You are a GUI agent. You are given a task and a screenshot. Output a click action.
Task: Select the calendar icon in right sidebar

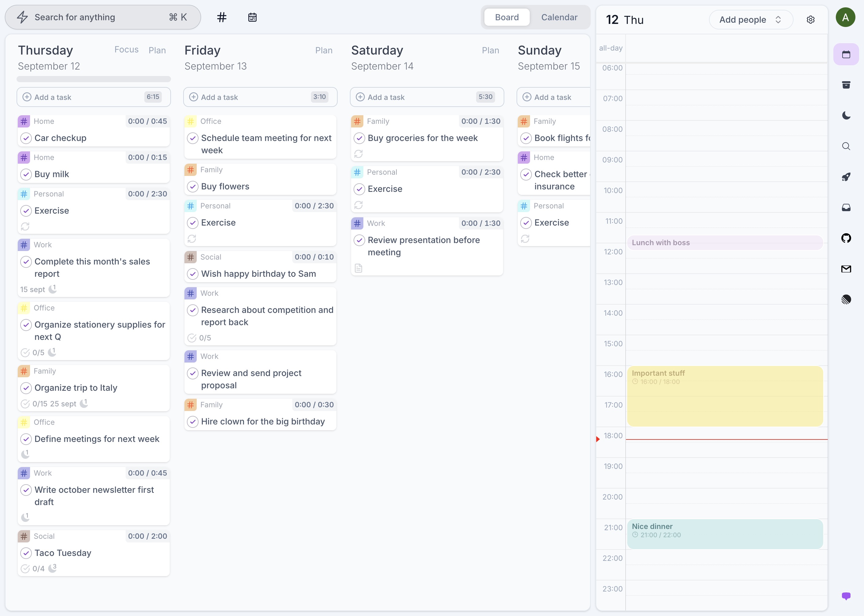[846, 54]
